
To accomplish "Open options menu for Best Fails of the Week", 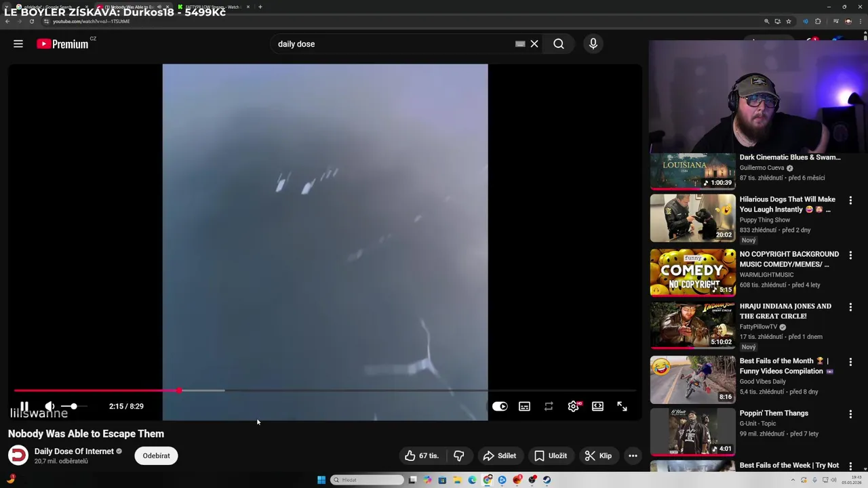I will click(x=850, y=466).
